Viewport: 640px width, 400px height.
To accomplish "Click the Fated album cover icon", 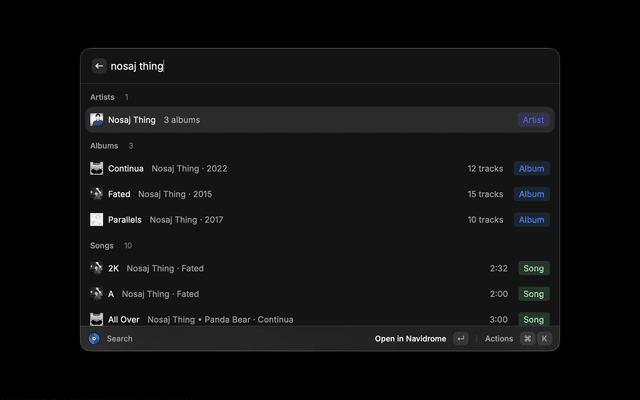I will 97,194.
